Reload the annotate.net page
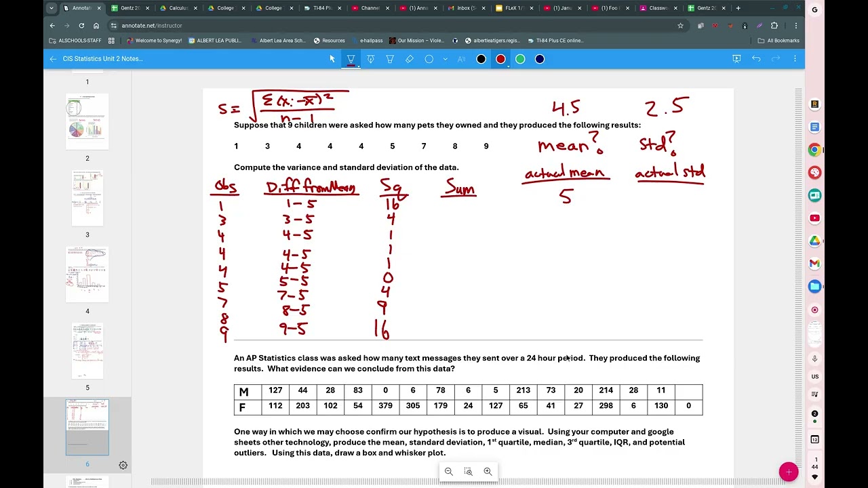Viewport: 868px width, 488px height. point(81,26)
